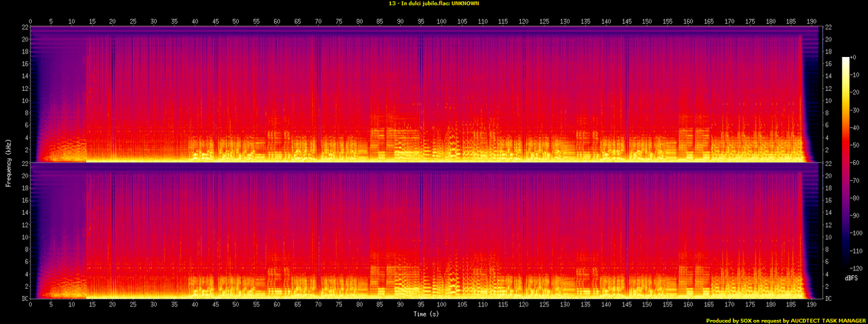Click the title "13 - In dulci jubilo.flac: UNKNOWN"

(433, 3)
